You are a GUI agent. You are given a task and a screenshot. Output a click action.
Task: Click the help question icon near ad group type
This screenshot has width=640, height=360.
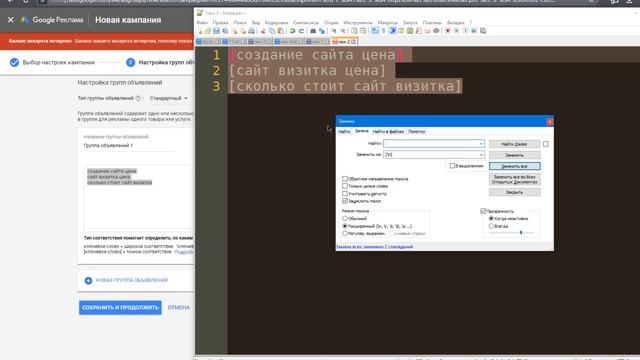pyautogui.click(x=138, y=98)
